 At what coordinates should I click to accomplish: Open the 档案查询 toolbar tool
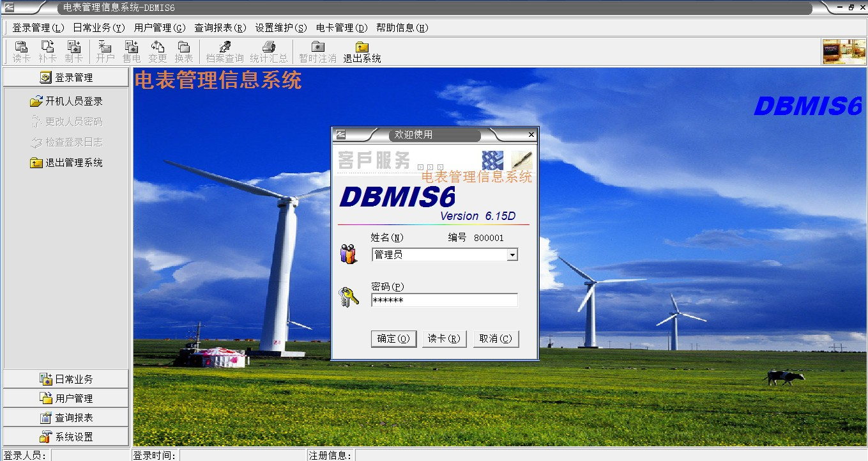click(x=224, y=47)
